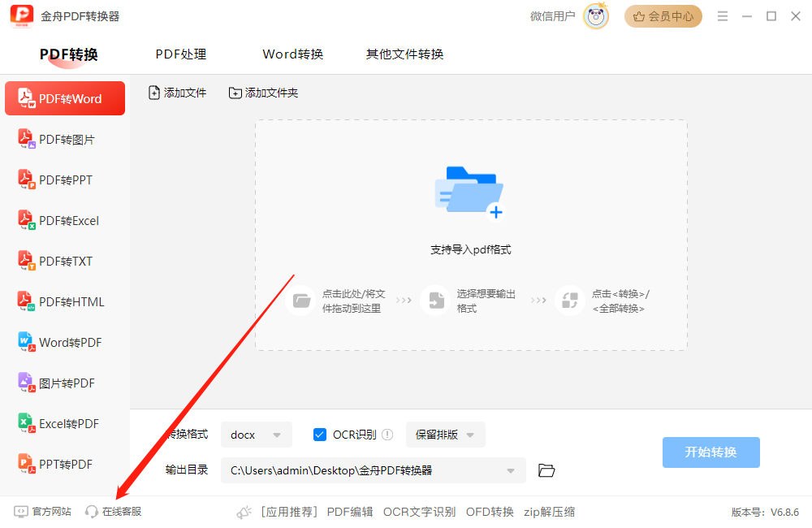Open the user avatar profile
812x528 pixels.
[x=596, y=16]
